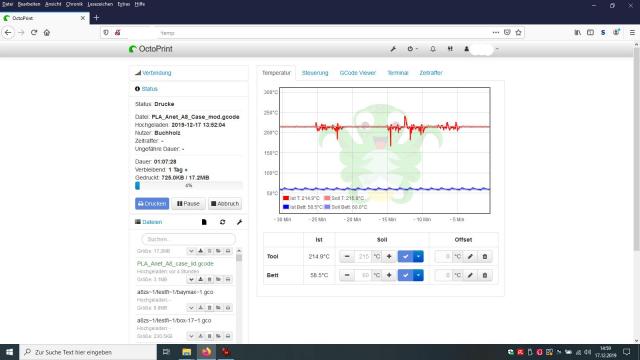
Task: Increase Bett target temperature with plus
Action: 389,275
